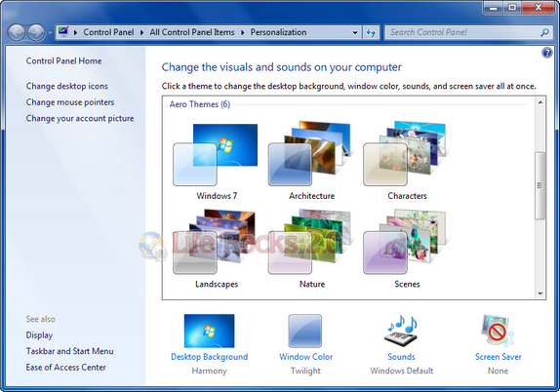The height and width of the screenshot is (392, 560).
Task: Expand the arrow after Control Panel breadcrumb
Action: coord(141,32)
